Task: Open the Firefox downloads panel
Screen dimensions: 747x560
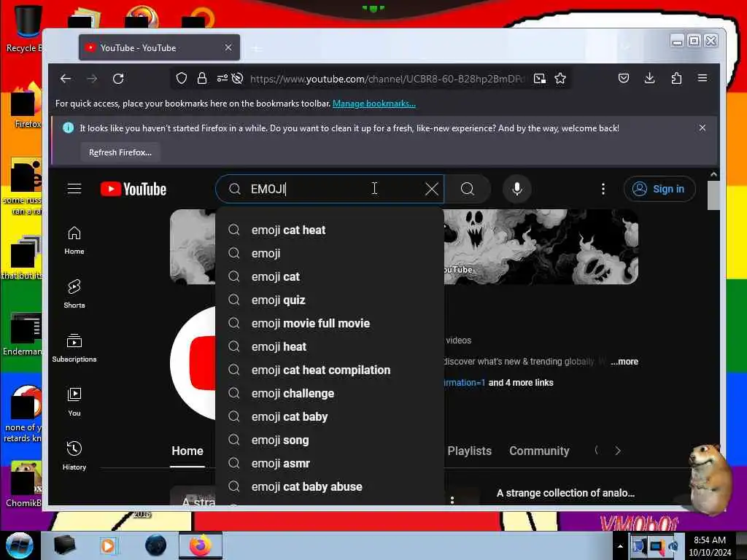Action: point(649,78)
